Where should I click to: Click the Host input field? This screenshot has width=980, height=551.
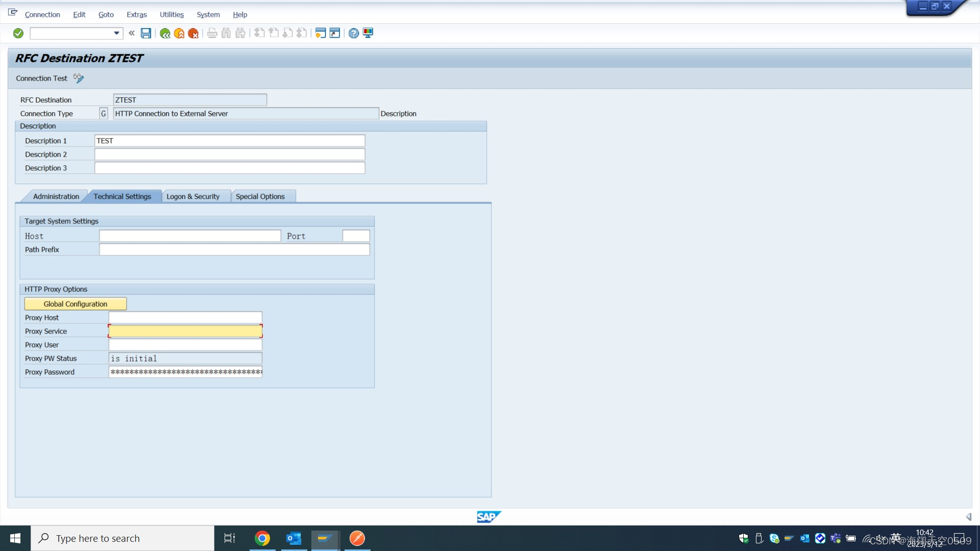pos(189,236)
